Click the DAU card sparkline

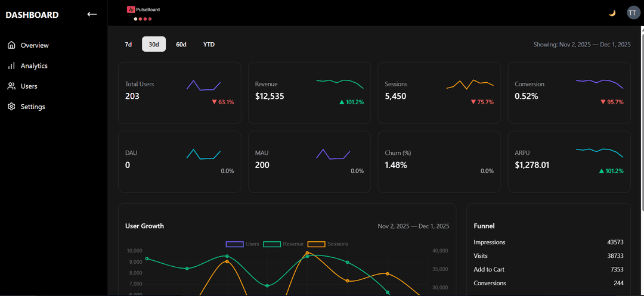204,154
